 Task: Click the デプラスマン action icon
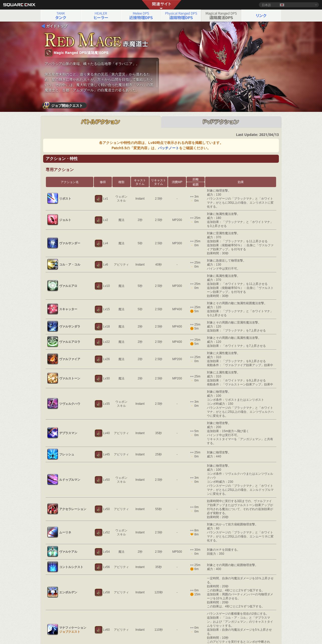53,433
